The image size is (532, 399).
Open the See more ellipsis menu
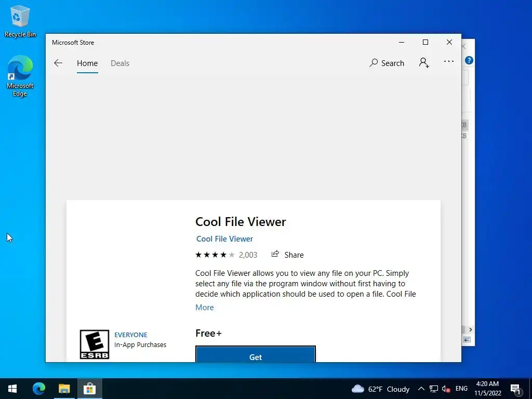click(448, 61)
